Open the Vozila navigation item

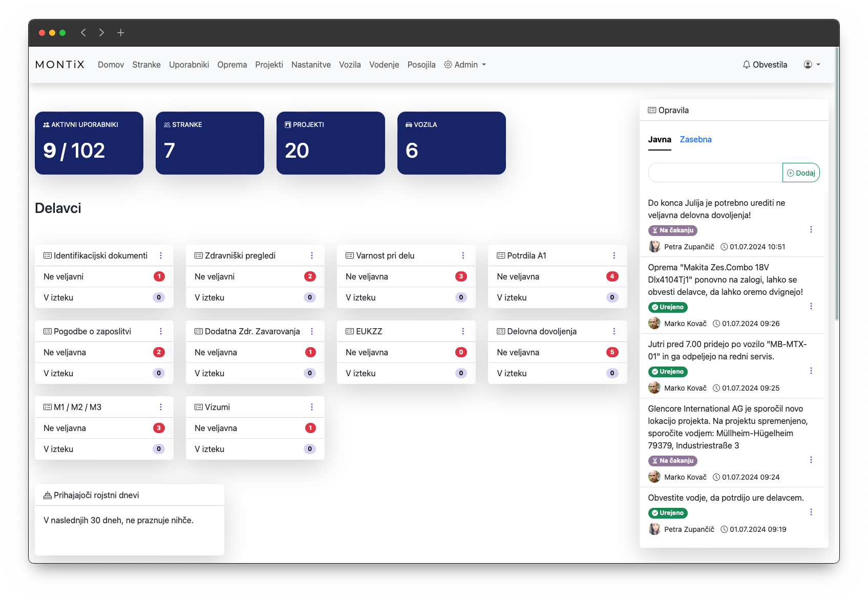[350, 65]
